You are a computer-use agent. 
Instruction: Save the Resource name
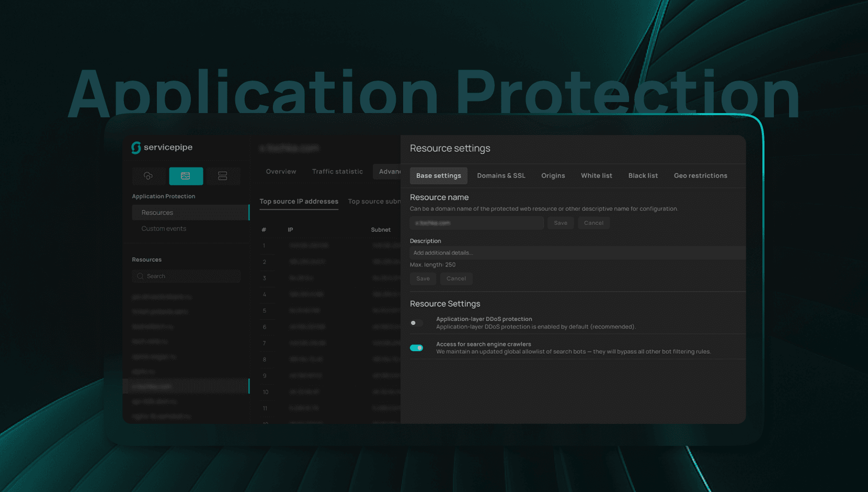coord(561,223)
